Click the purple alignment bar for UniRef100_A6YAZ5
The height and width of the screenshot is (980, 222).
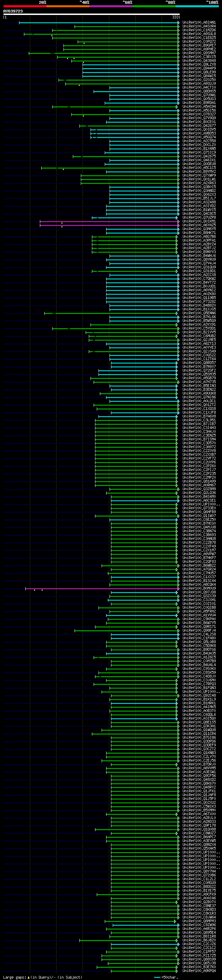coord(109,225)
